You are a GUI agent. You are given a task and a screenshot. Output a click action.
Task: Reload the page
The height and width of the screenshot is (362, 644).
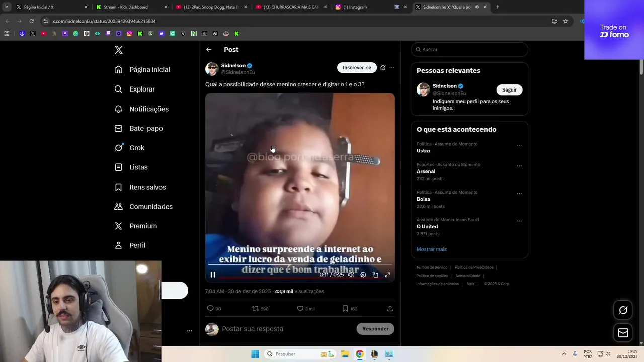tap(31, 21)
